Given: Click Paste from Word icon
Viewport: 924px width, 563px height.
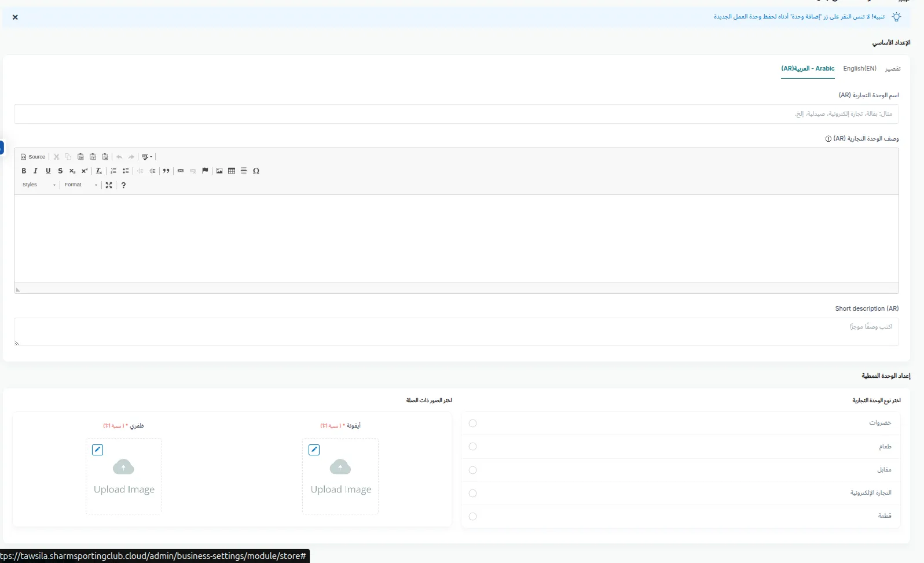Looking at the screenshot, I should click(x=105, y=157).
